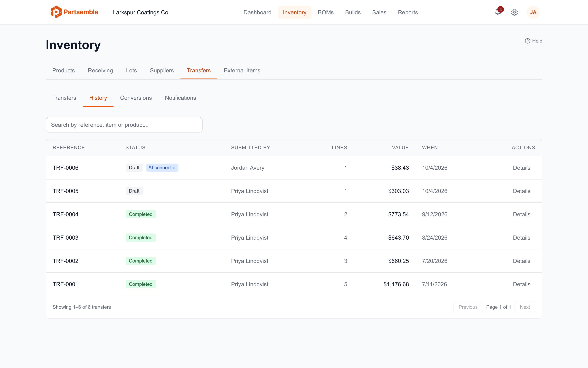Open the JA user avatar menu
The height and width of the screenshot is (368, 588).
click(x=533, y=12)
